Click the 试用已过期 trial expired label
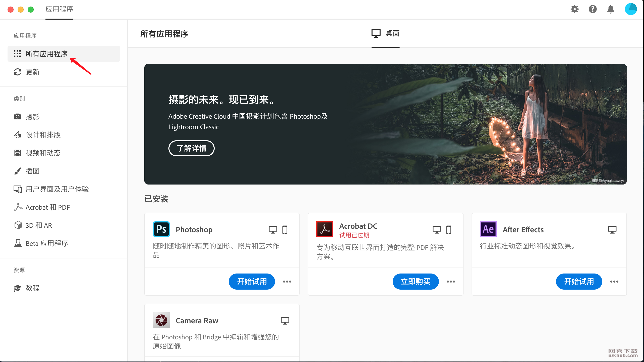This screenshot has height=362, width=644. tap(354, 235)
